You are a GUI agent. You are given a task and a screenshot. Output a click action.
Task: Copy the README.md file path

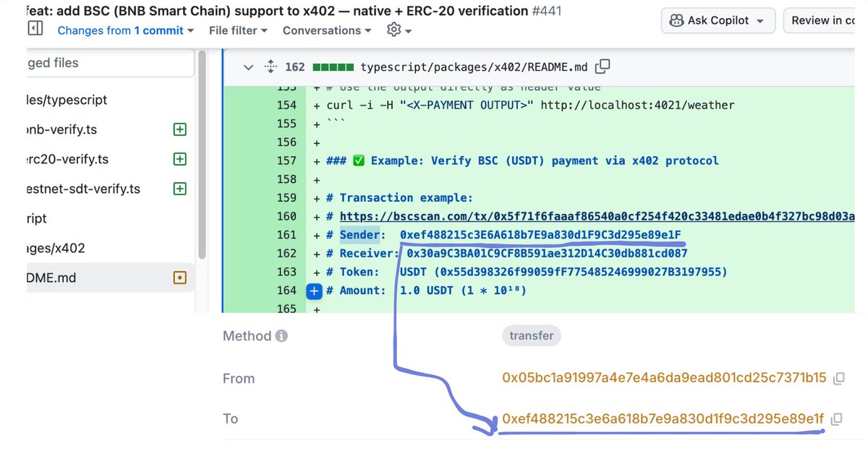coord(602,66)
